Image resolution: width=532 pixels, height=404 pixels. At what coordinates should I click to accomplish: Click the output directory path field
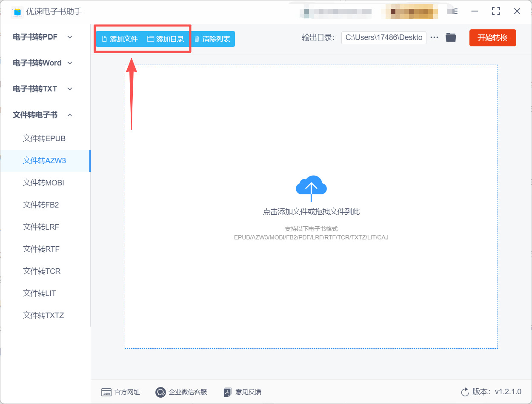(384, 37)
